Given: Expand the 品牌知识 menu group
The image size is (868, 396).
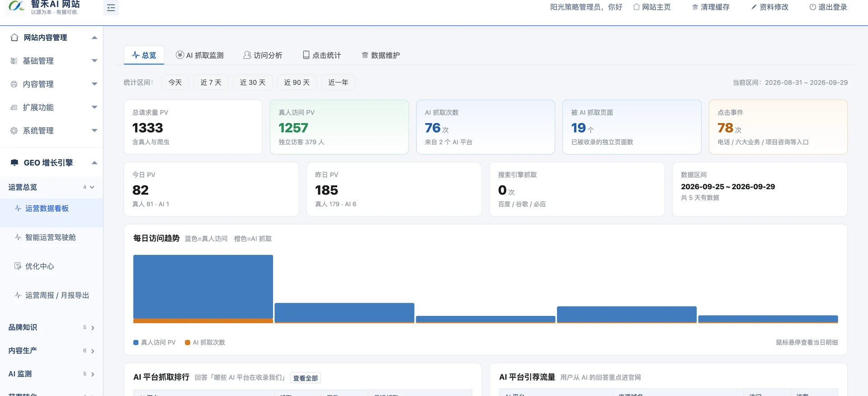Looking at the screenshot, I should click(52, 327).
